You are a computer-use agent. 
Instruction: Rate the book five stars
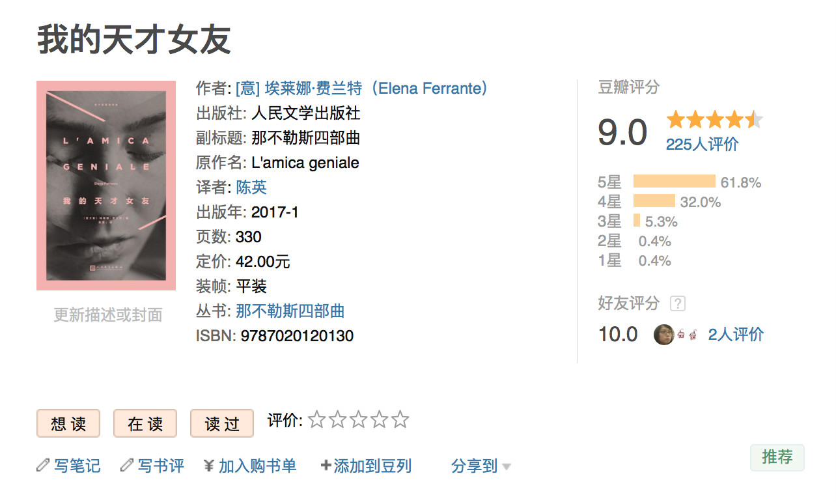click(400, 420)
